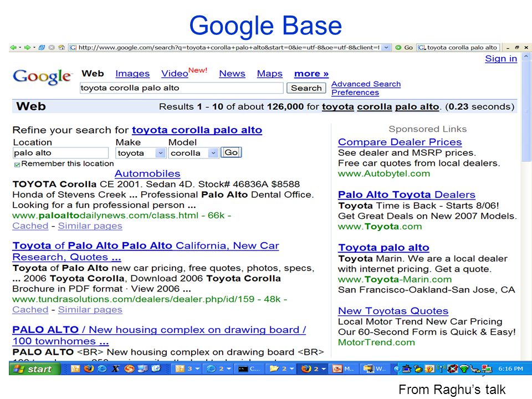The height and width of the screenshot is (399, 532).
Task: Open the Automobiles link
Action: (147, 173)
